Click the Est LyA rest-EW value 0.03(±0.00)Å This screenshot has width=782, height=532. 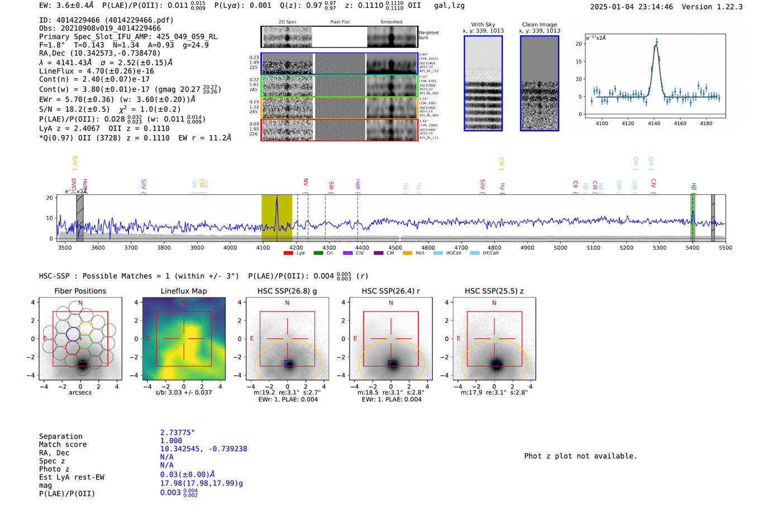pos(188,475)
